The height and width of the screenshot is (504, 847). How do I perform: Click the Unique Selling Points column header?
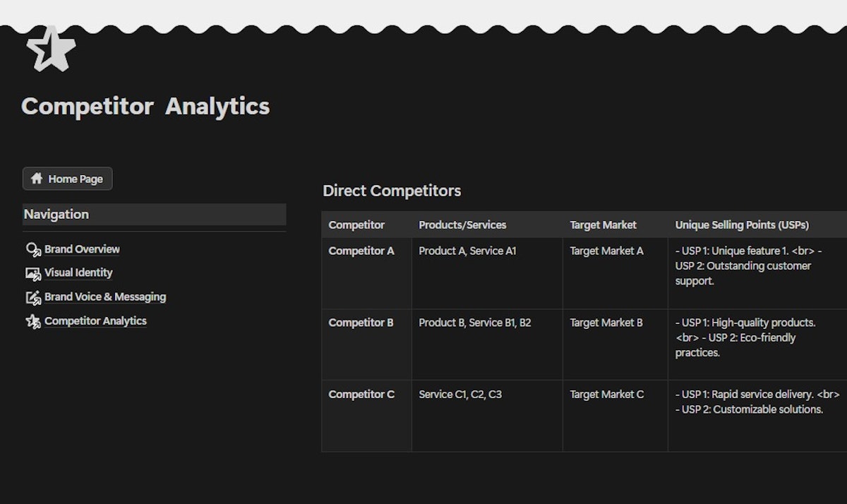(x=742, y=224)
